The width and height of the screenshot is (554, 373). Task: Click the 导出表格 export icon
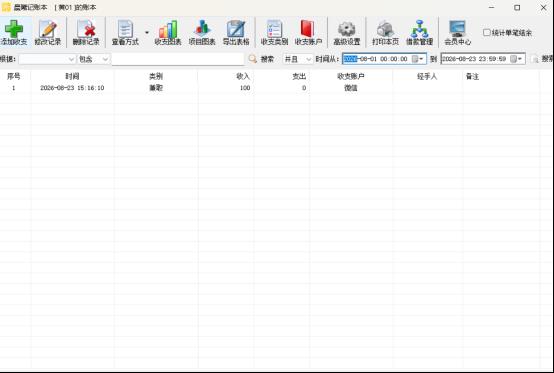[x=236, y=29]
